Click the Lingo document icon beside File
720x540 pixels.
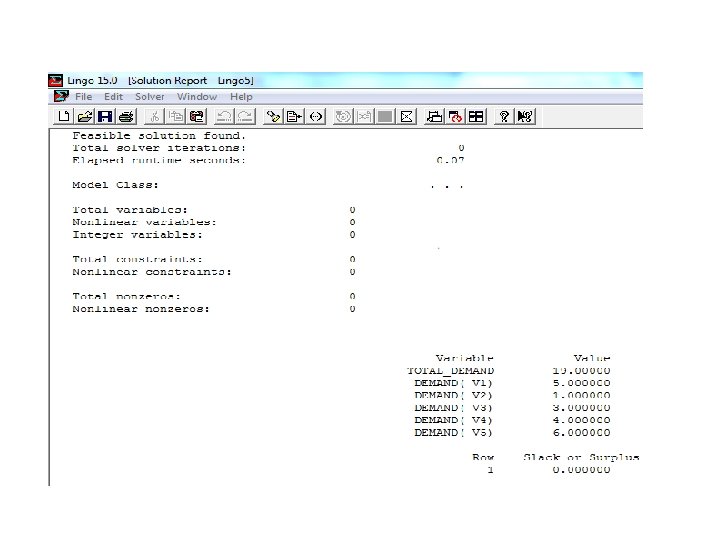click(x=61, y=96)
